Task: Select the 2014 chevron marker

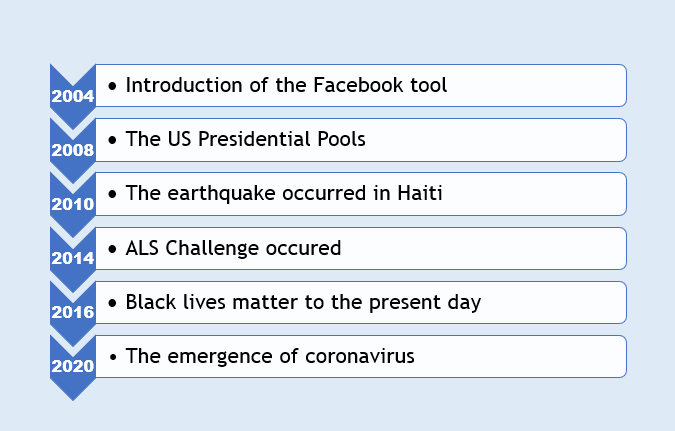Action: coord(72,259)
